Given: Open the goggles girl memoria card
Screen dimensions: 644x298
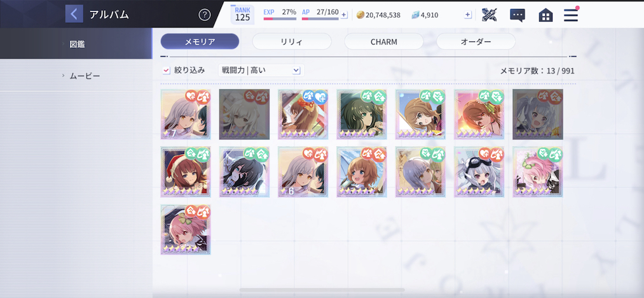Looking at the screenshot, I should click(479, 172).
